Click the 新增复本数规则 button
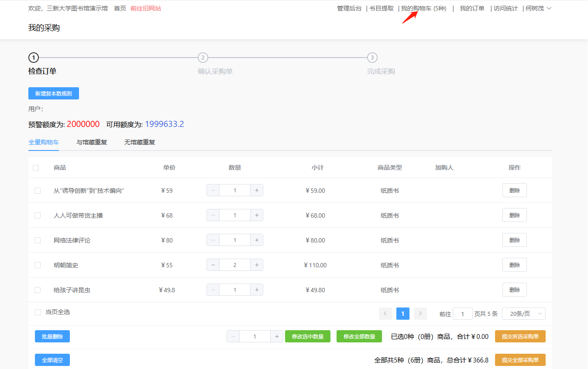 tap(54, 94)
